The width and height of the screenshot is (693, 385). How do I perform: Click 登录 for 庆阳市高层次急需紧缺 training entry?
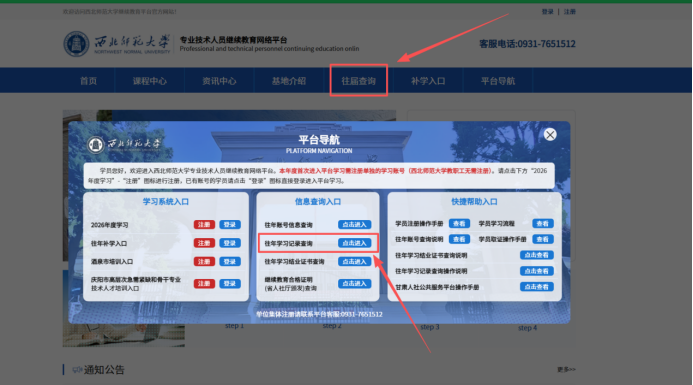coord(230,283)
